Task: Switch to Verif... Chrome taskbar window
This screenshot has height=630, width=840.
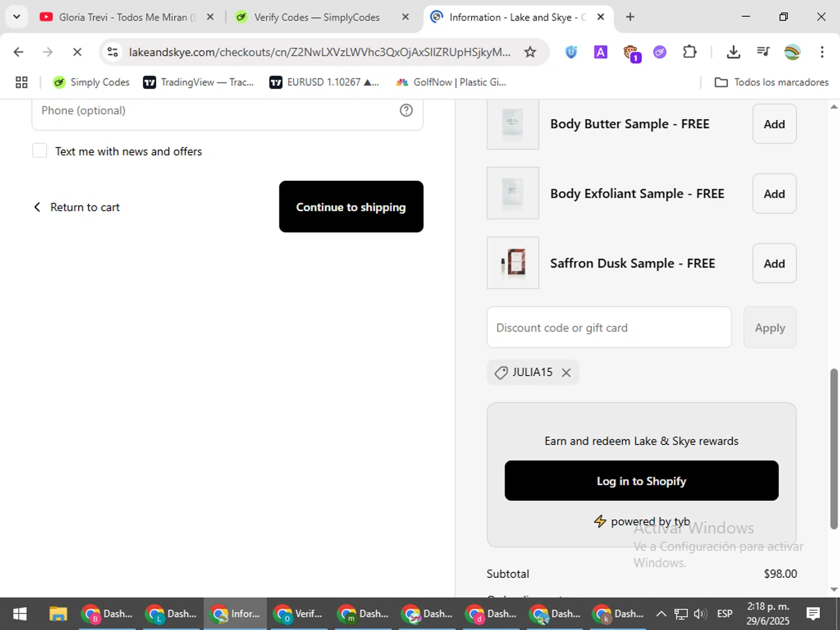Action: point(300,614)
